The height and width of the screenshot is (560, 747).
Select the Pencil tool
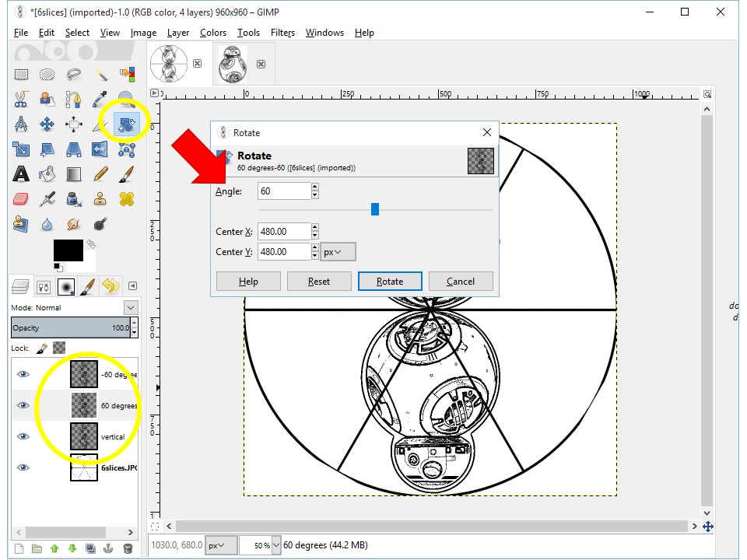click(100, 174)
